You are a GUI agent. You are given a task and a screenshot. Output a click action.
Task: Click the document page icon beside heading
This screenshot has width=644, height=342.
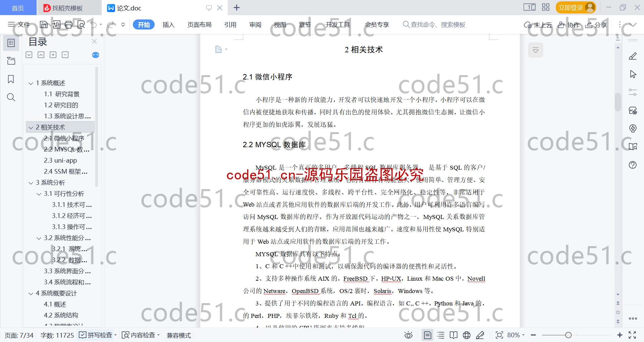pyautogui.click(x=218, y=49)
